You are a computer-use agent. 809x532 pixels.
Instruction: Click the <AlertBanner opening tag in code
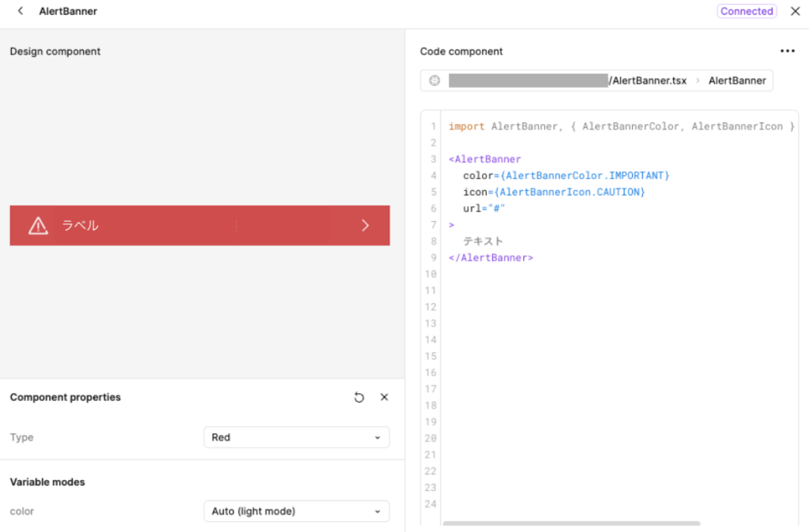[485, 159]
